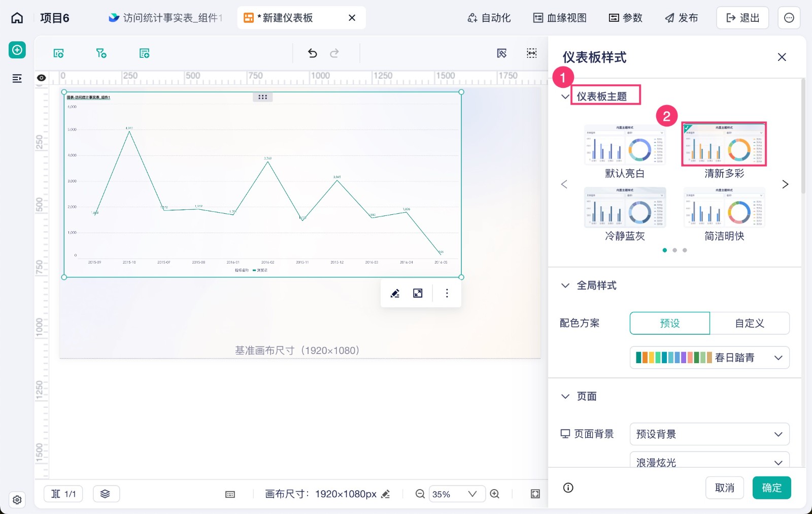Screen dimensions: 812x514
Task: Switch to 访问统计事实表_组件1 tab
Action: pyautogui.click(x=165, y=18)
